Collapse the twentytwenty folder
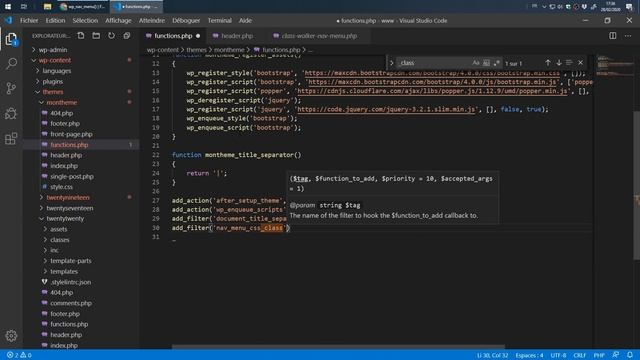The image size is (640, 360). [x=65, y=219]
